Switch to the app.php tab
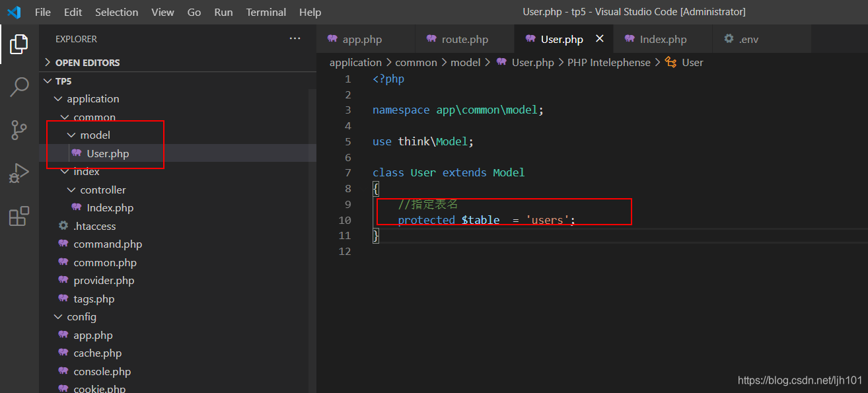This screenshot has width=868, height=393. pyautogui.click(x=366, y=39)
